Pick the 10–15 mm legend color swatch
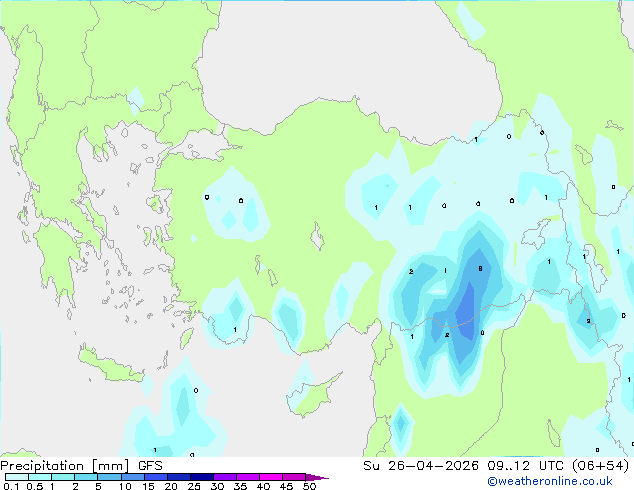Viewport: 634px width, 490px height. [x=133, y=477]
